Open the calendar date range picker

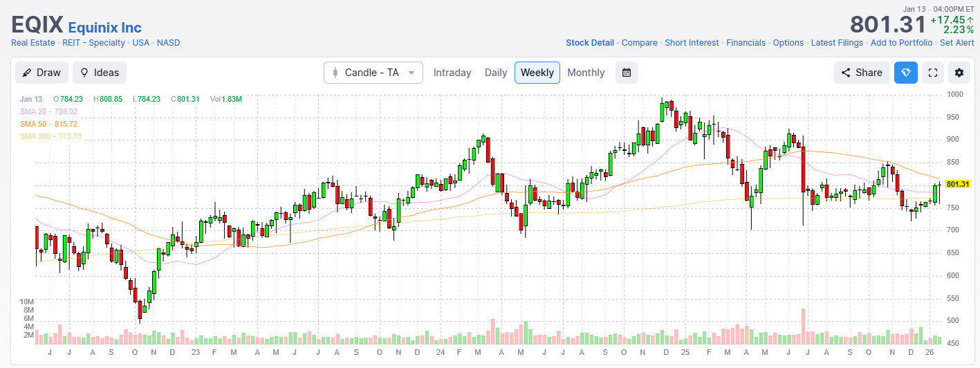coord(626,73)
